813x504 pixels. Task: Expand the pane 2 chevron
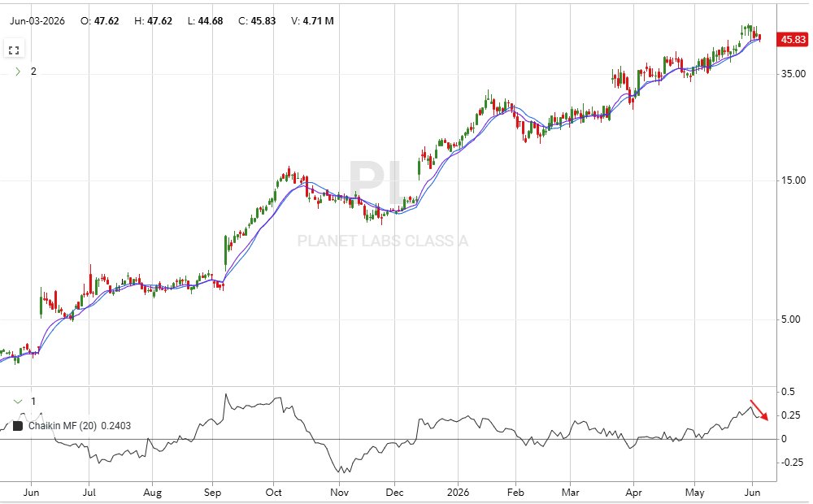pos(18,72)
